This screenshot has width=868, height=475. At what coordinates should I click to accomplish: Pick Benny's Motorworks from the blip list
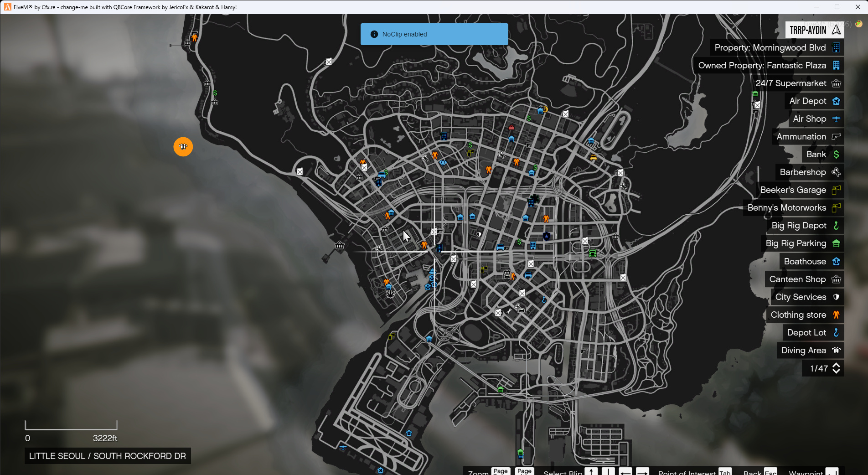click(793, 208)
